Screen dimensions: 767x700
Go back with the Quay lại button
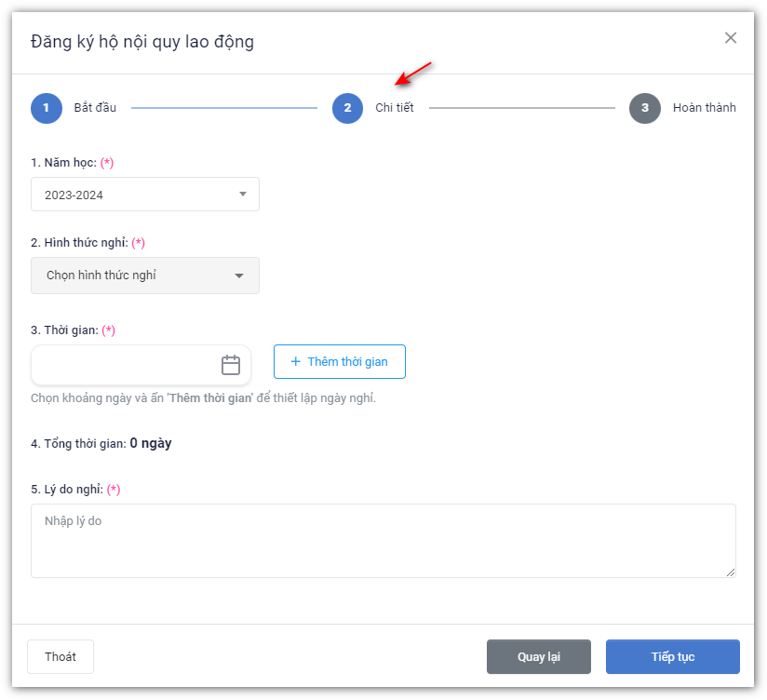(538, 656)
